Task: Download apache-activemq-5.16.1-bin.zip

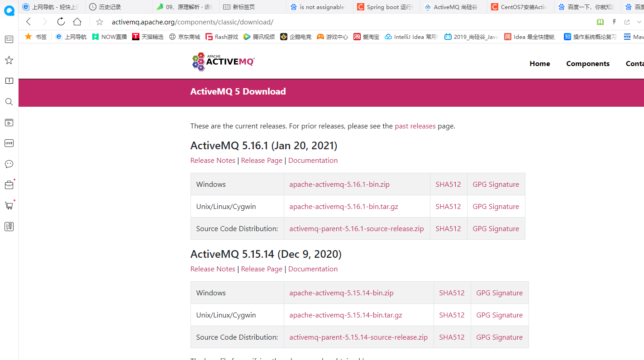Action: [339, 185]
